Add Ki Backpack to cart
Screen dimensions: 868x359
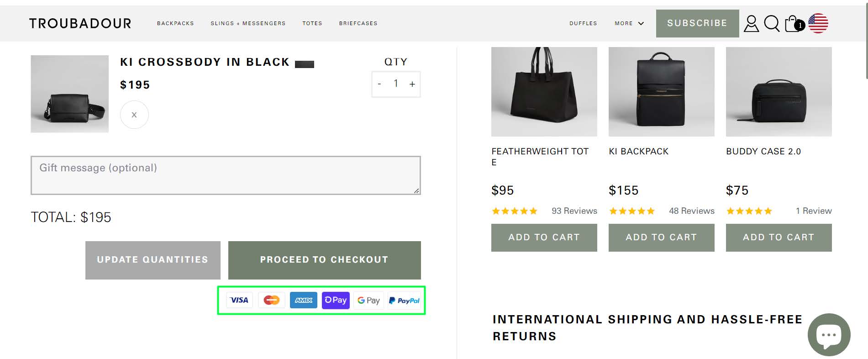tap(661, 238)
